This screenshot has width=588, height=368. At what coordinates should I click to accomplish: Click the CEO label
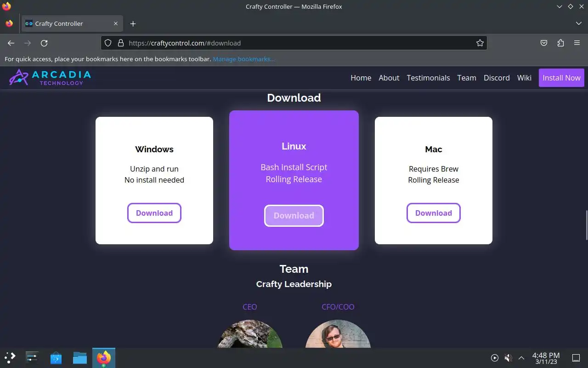[250, 307]
